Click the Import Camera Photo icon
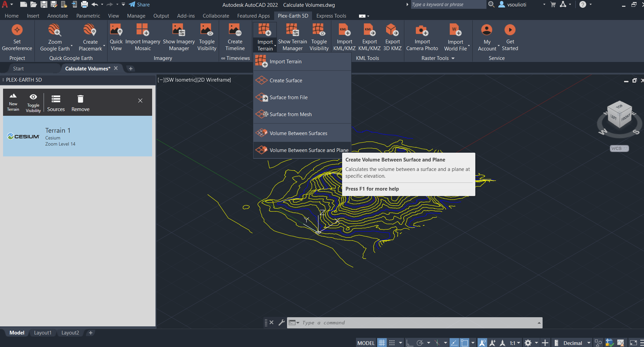The height and width of the screenshot is (347, 644). (422, 30)
